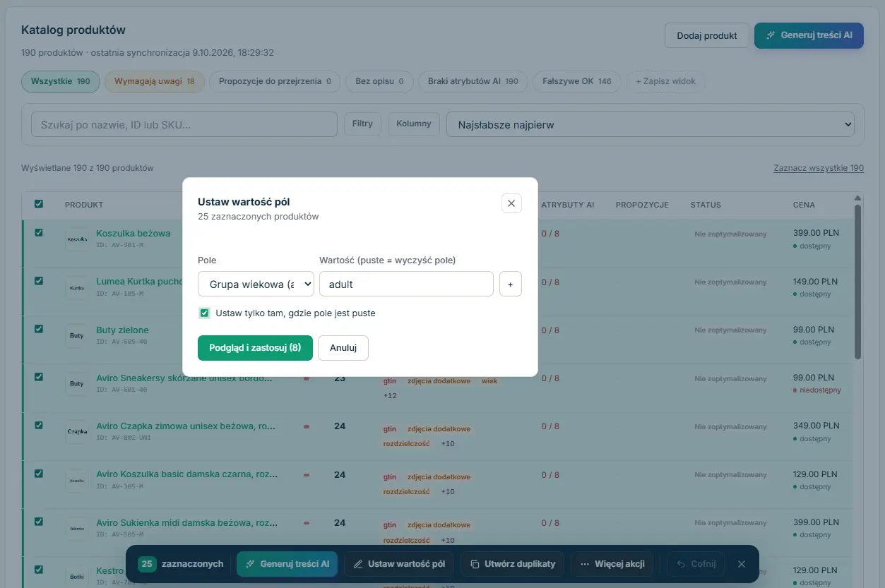Click the 25 selected count badge
Viewport: 885px width, 588px height.
(147, 564)
